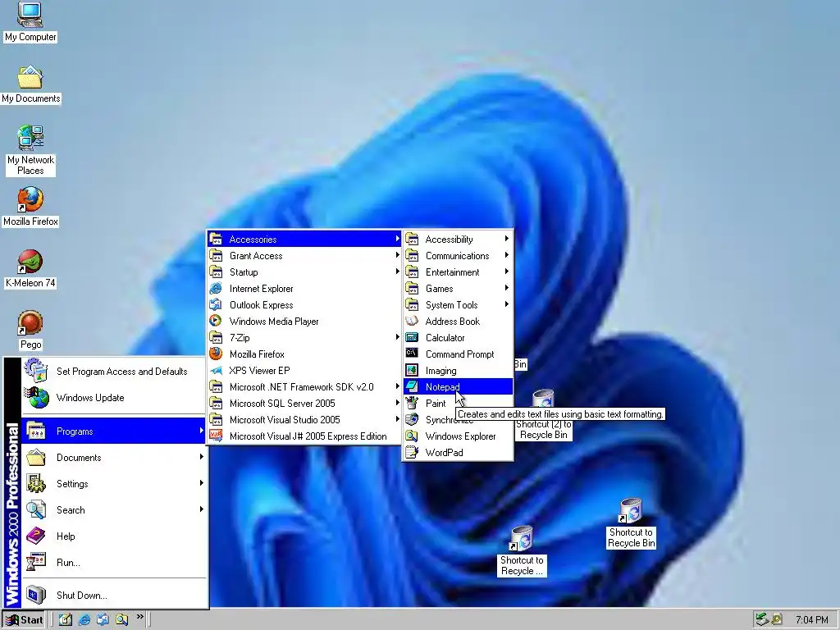This screenshot has height=630, width=840.
Task: Launch Imaging from Accessories
Action: pos(458,371)
